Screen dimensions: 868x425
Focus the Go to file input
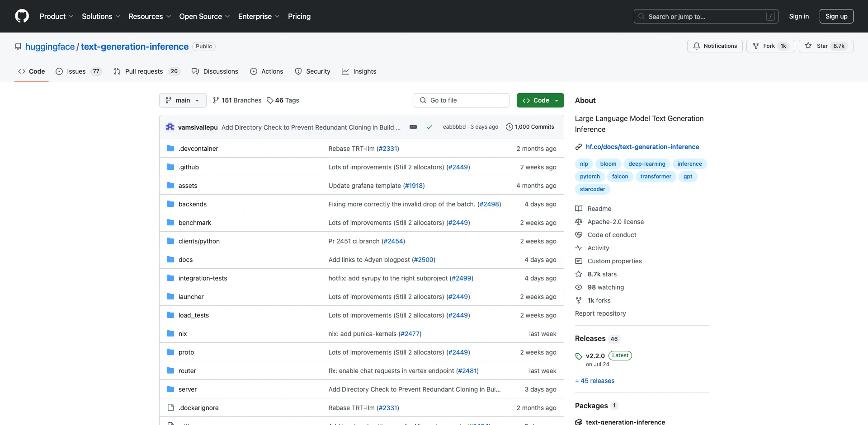462,100
